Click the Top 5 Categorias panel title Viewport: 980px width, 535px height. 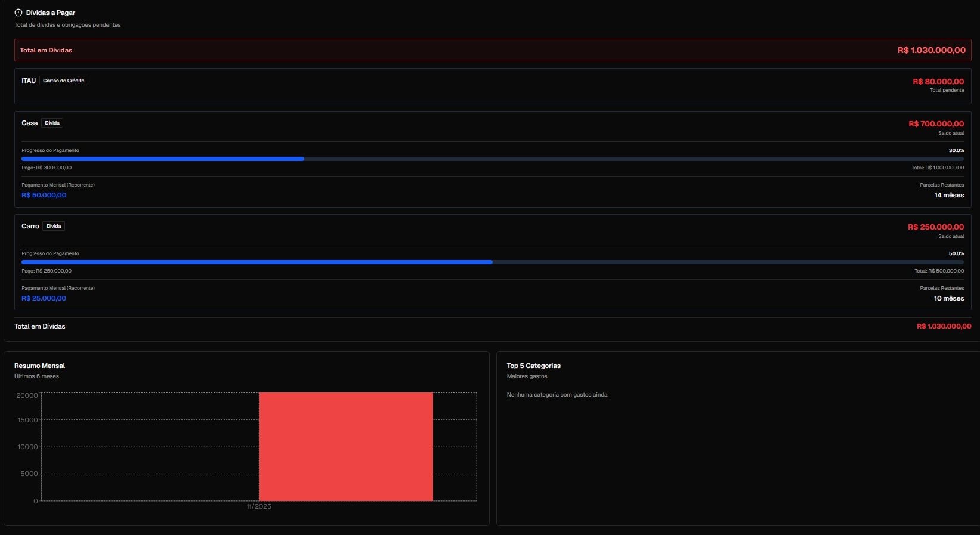pyautogui.click(x=534, y=366)
